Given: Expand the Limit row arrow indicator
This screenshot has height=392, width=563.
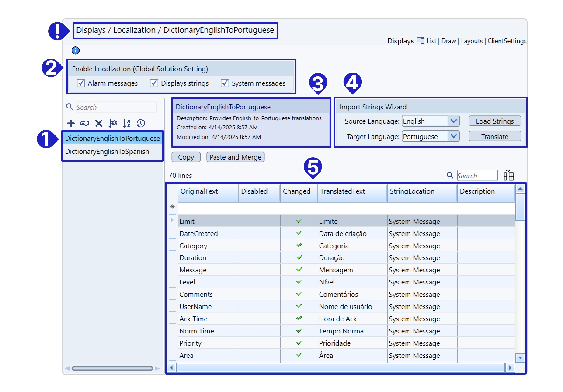Looking at the screenshot, I should coord(172,220).
